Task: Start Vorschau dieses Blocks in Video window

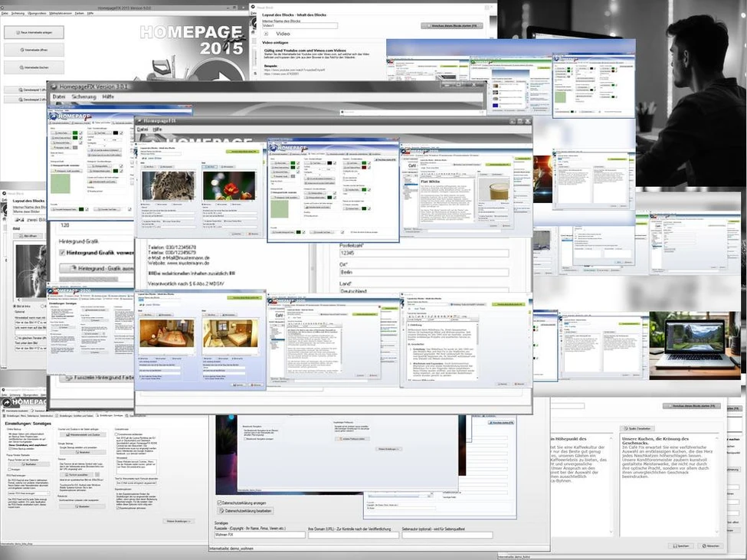Action: point(451,26)
